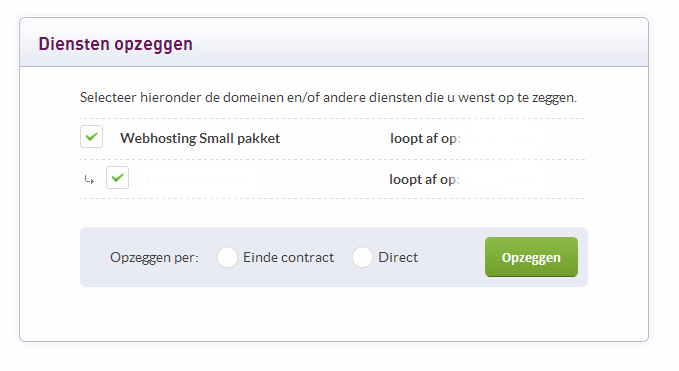Choose the Direct radio option

362,257
